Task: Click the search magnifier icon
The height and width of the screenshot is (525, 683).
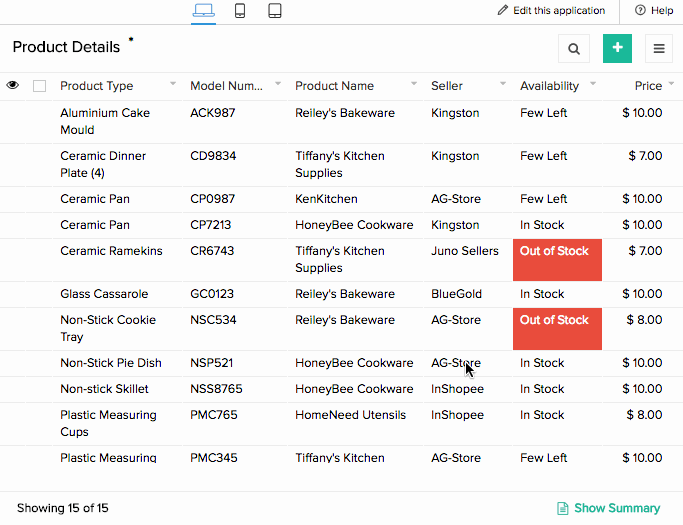Action: click(x=573, y=48)
